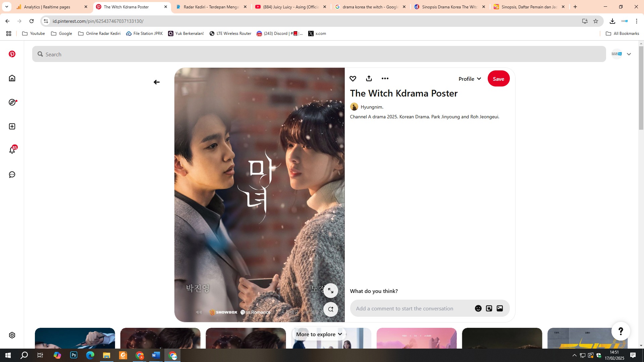Add a photo to the comment
This screenshot has height=362, width=644.
tap(500, 308)
